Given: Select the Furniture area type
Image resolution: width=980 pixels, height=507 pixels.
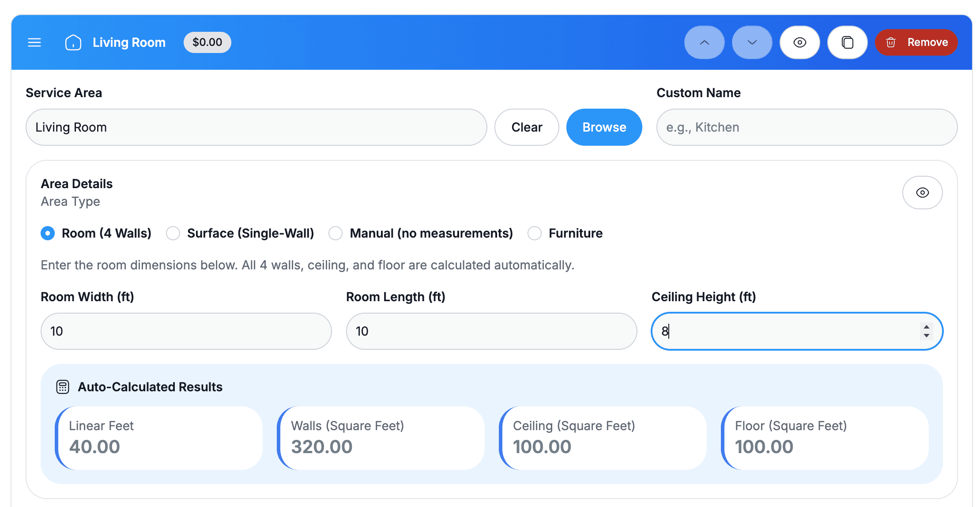Looking at the screenshot, I should coord(535,233).
